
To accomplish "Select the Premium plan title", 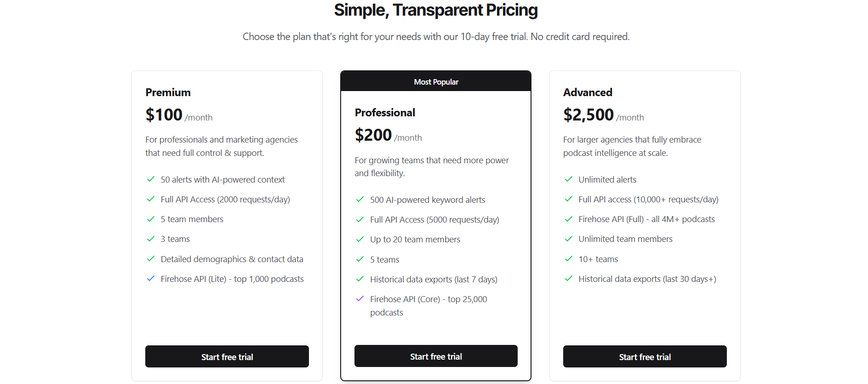I will (x=168, y=92).
